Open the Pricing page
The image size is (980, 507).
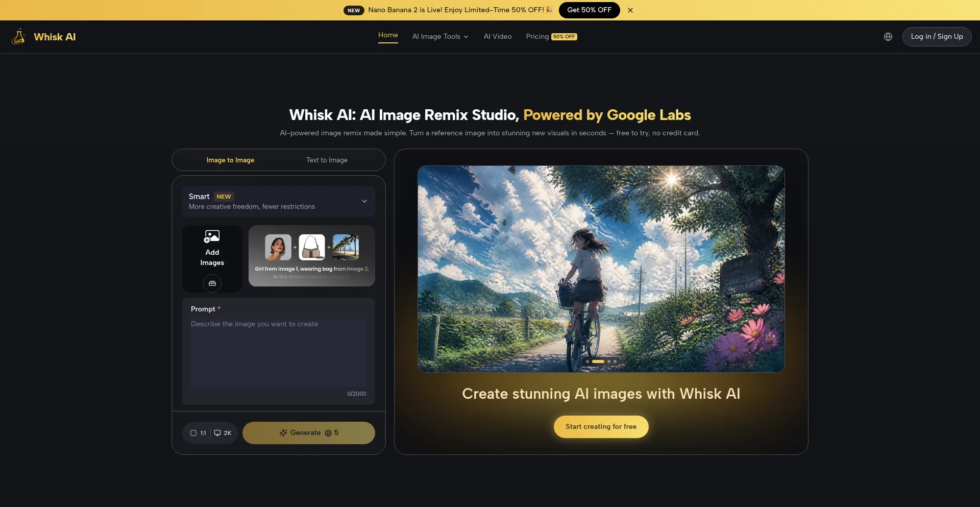click(x=537, y=37)
